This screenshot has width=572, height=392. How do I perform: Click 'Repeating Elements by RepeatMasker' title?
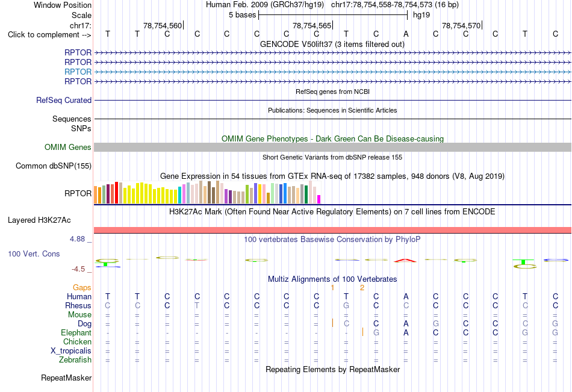click(x=332, y=369)
